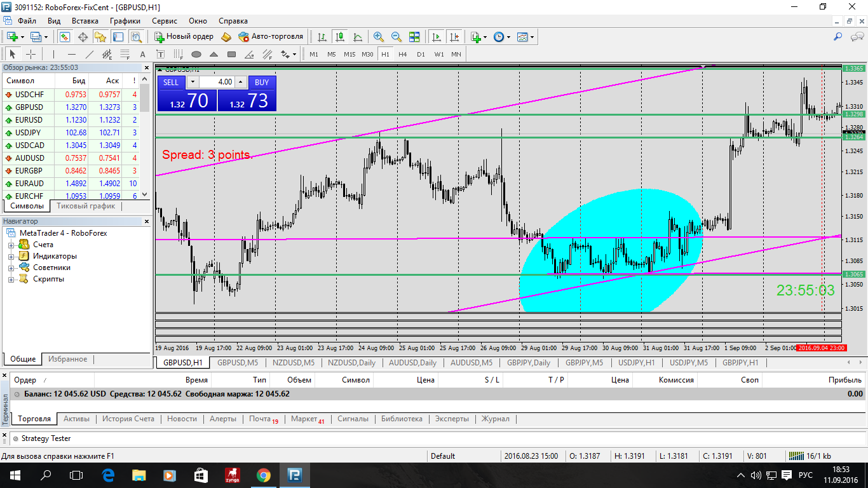The width and height of the screenshot is (868, 488).
Task: Click the SELL button on chart
Action: [x=171, y=82]
